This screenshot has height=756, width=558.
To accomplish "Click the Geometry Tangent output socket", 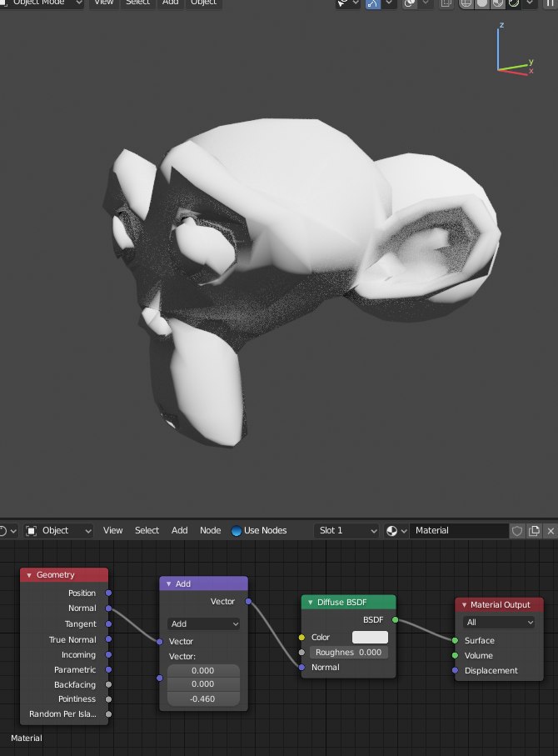I will [108, 624].
